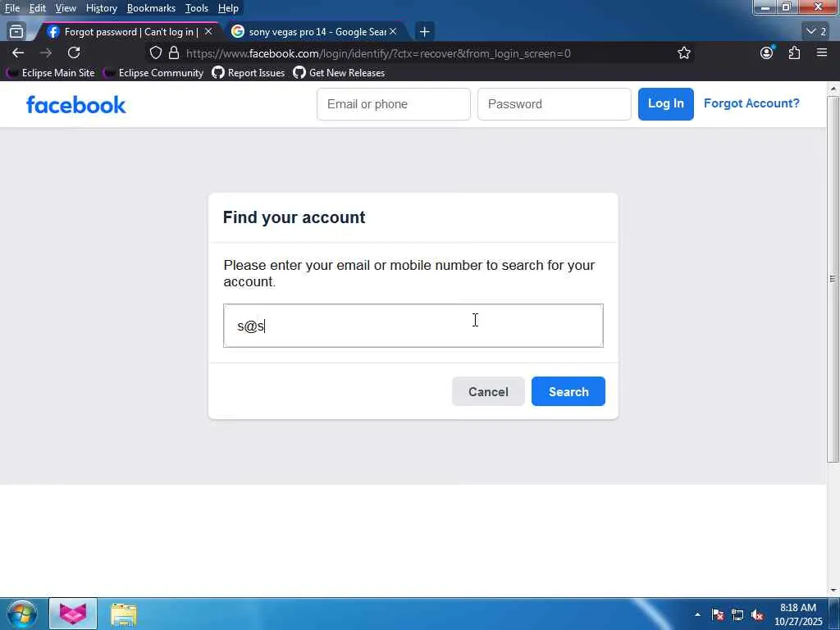Image resolution: width=840 pixels, height=630 pixels.
Task: Click the padlock site security icon
Action: click(x=174, y=52)
